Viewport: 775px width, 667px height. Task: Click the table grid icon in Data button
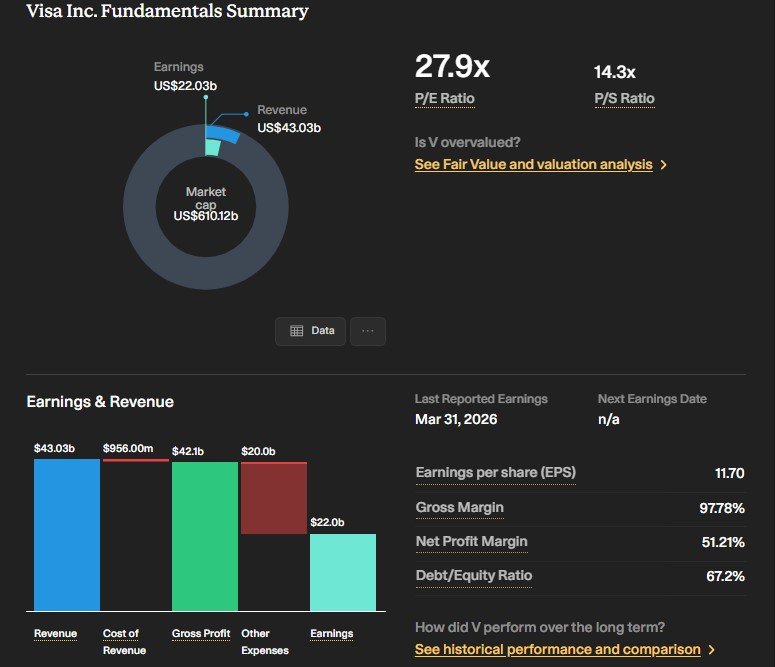point(297,331)
